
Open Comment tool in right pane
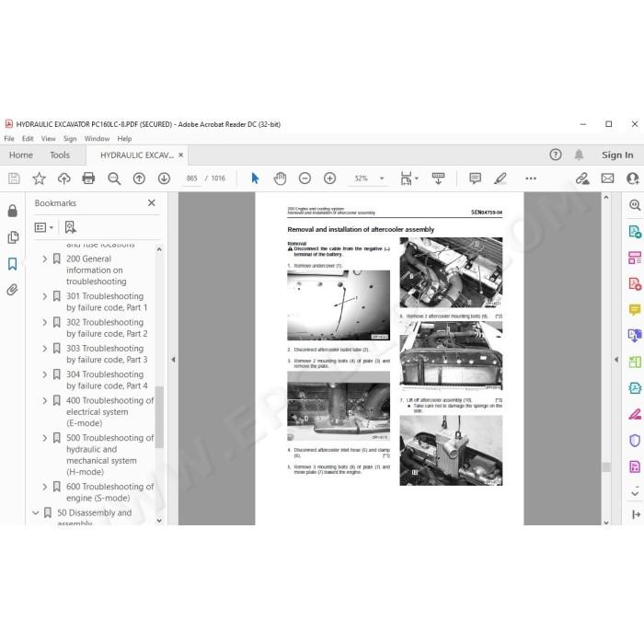(x=635, y=310)
